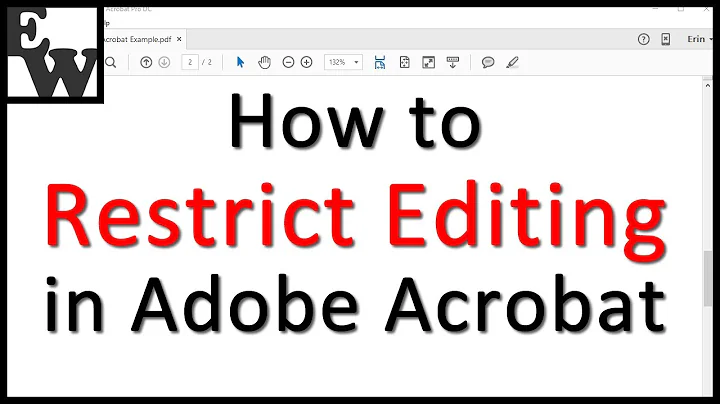The width and height of the screenshot is (720, 404).
Task: Close the Acrobat Example.pdf tab
Action: [179, 39]
